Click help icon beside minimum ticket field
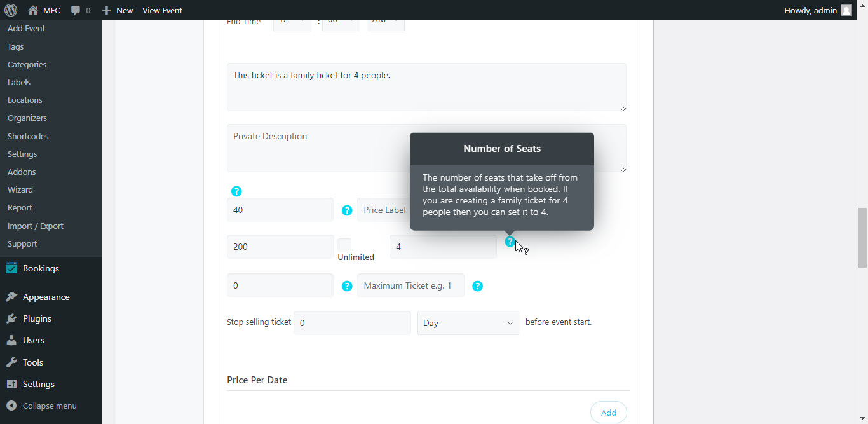Screen dimensions: 868x424 pyautogui.click(x=347, y=286)
